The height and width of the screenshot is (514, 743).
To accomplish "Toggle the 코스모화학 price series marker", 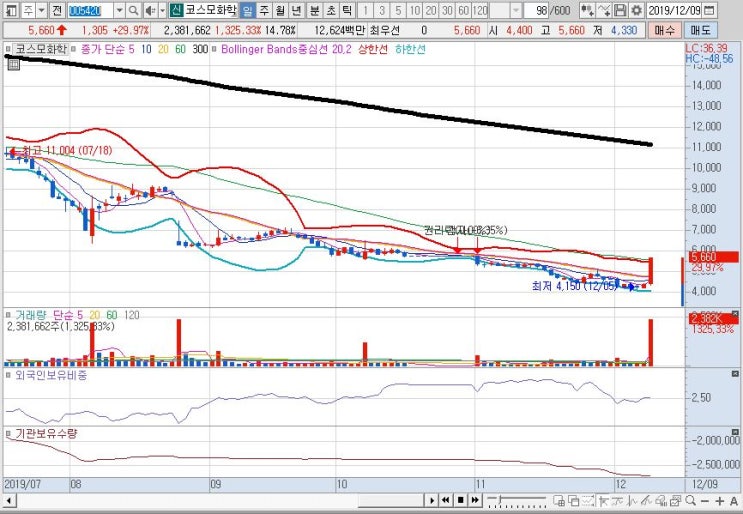I will pyautogui.click(x=8, y=49).
